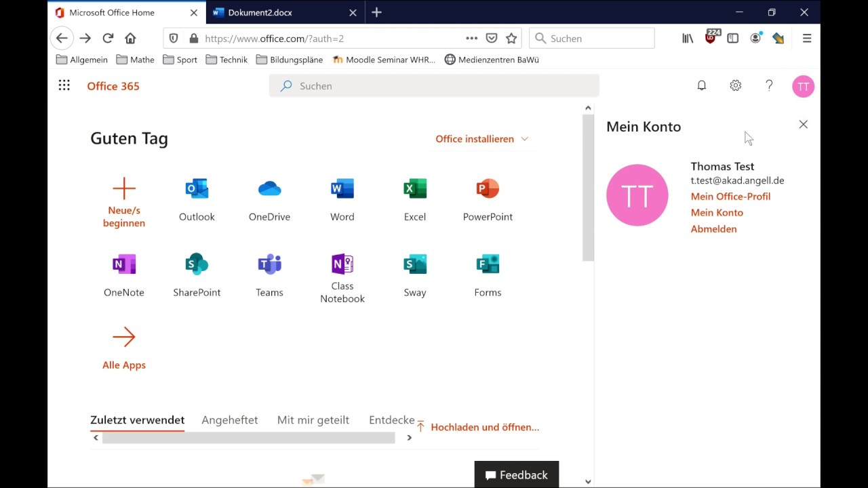Launch Microsoft Teams
This screenshot has width=868, height=488.
(x=269, y=276)
